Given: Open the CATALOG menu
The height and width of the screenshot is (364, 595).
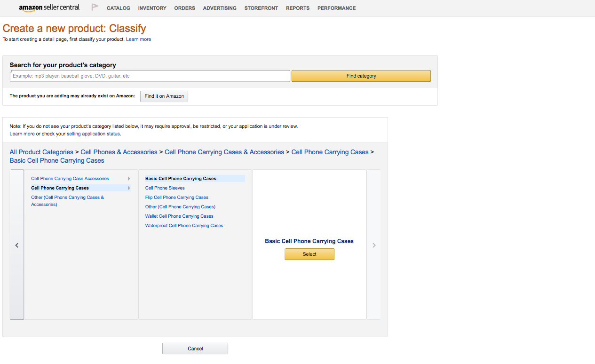Looking at the screenshot, I should 118,8.
